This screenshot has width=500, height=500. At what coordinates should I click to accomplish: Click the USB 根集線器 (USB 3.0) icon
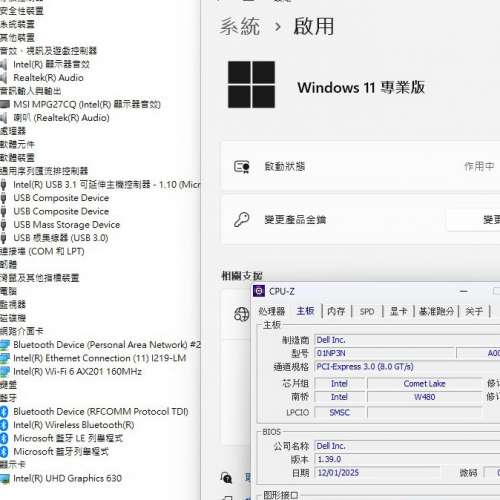pos(3,238)
